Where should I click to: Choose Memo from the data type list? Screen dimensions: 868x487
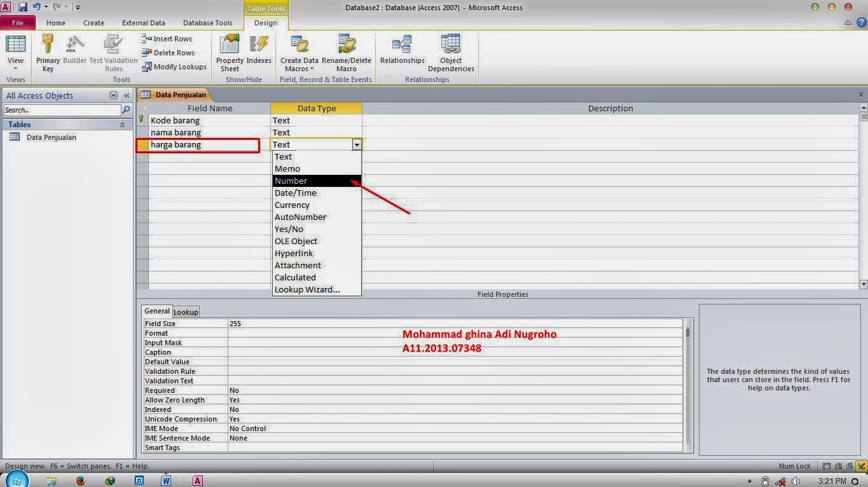click(x=317, y=168)
